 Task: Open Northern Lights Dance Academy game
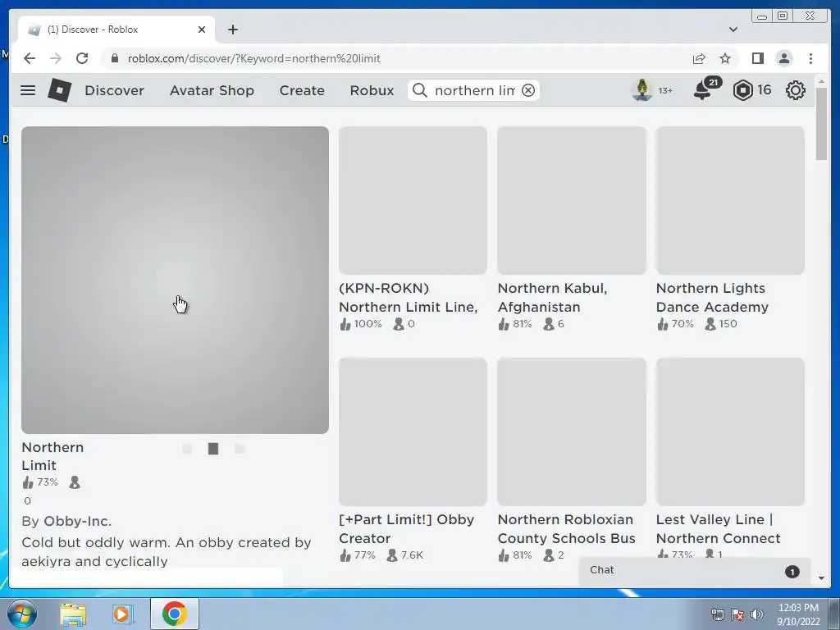713,297
